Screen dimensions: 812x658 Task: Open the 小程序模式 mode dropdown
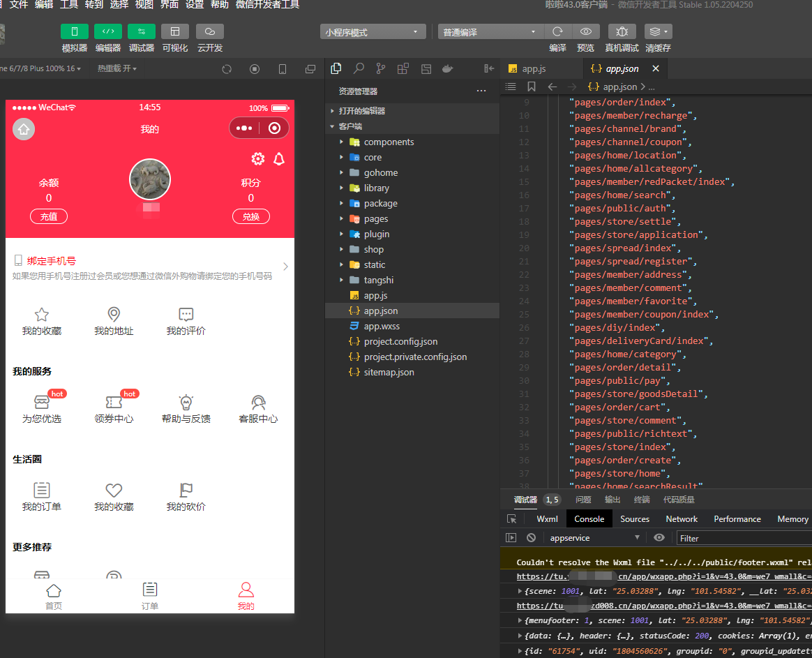373,32
